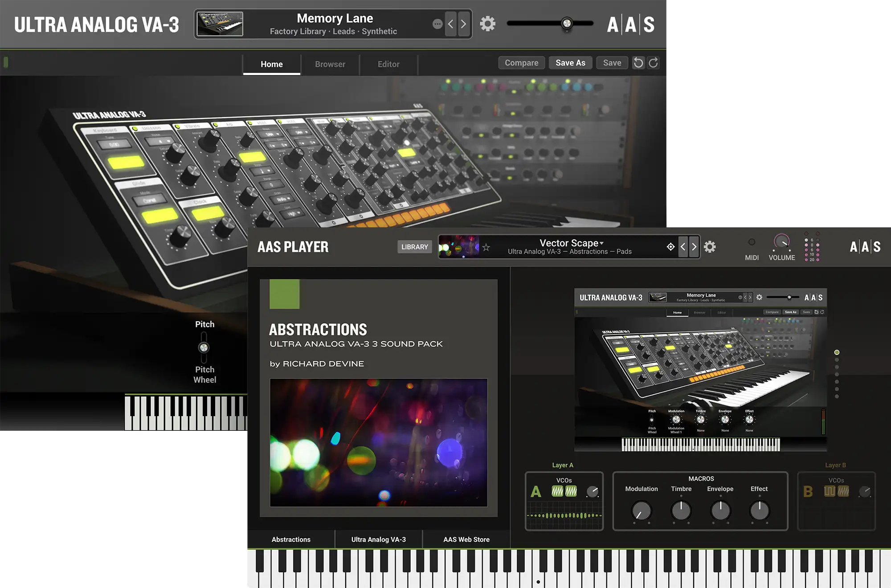Click the AAS logo in Ultra Analog
Viewport: 891px width, 588px height.
click(630, 24)
